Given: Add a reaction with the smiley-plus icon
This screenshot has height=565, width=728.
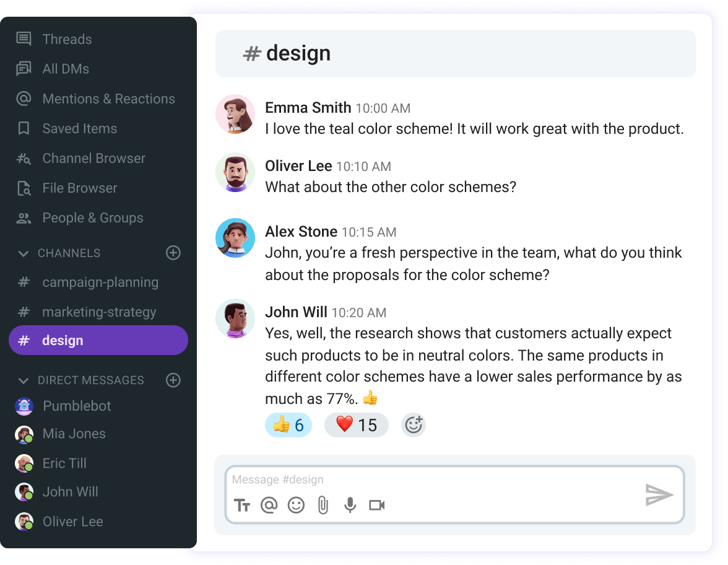Looking at the screenshot, I should (413, 425).
